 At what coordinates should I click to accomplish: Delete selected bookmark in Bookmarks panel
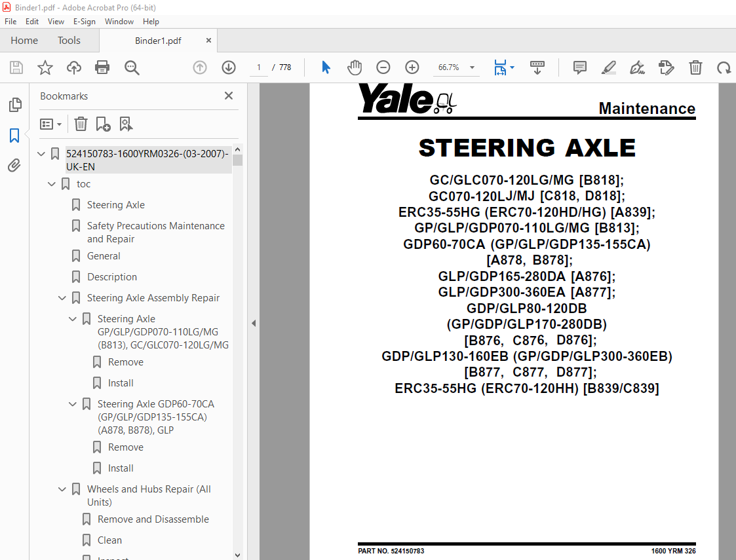point(81,124)
